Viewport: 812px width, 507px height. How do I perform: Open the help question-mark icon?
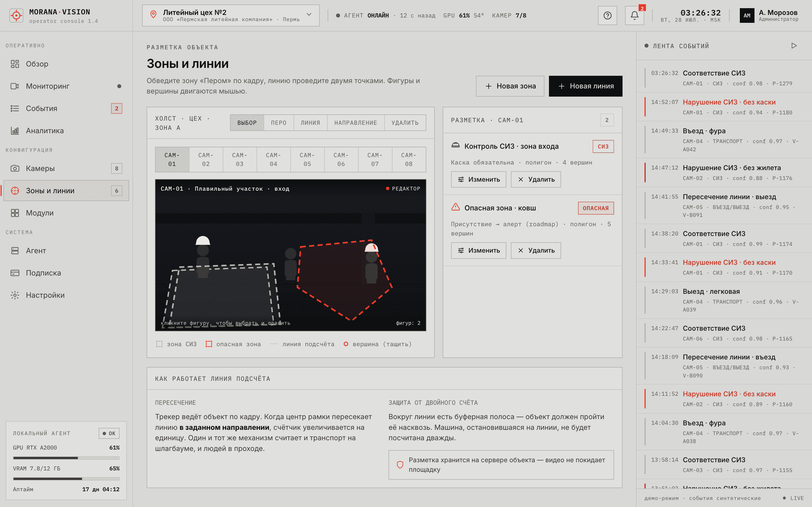point(607,15)
